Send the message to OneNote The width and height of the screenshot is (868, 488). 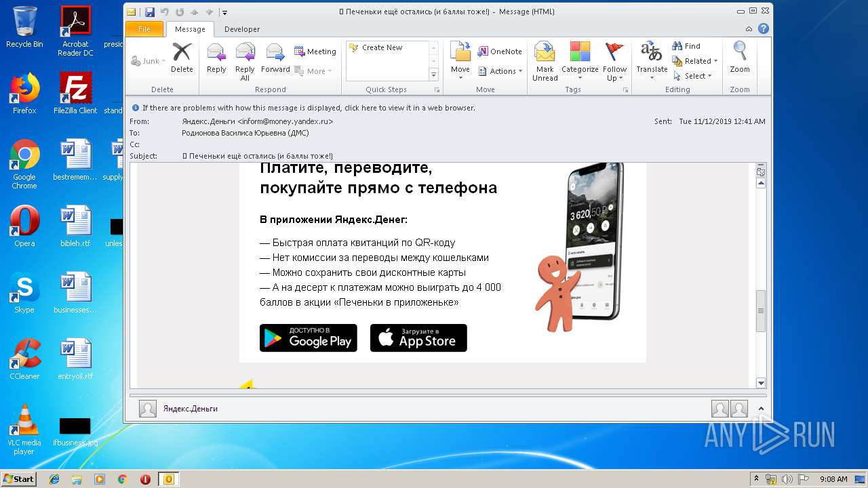pos(500,52)
